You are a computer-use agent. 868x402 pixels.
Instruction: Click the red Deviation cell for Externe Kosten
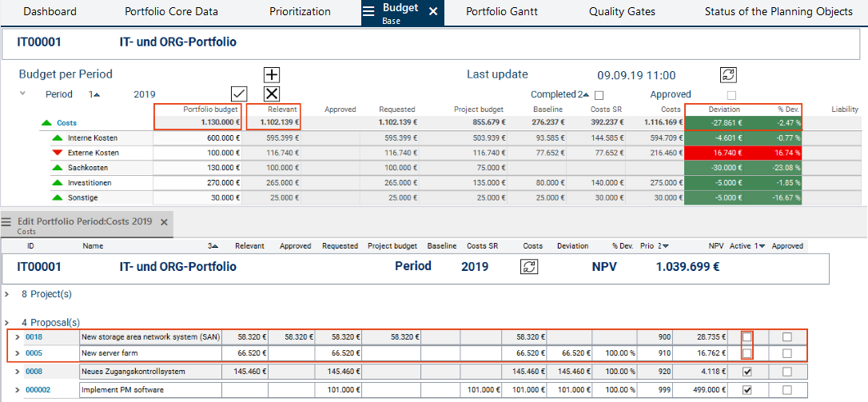click(716, 153)
